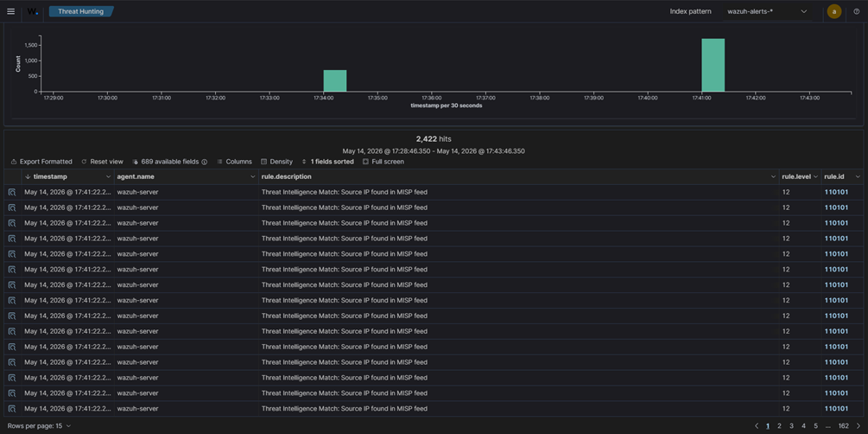
Task: Select current results page 1
Action: (x=767, y=425)
